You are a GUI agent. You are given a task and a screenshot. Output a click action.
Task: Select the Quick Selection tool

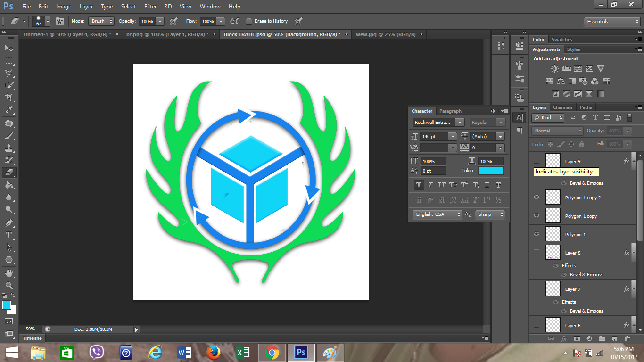(x=9, y=85)
